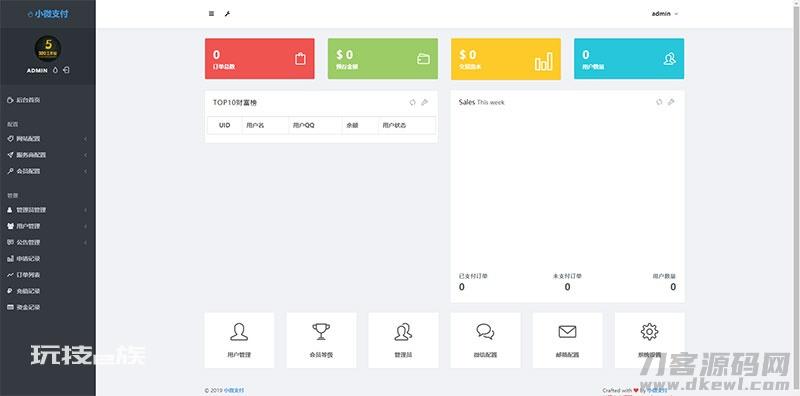Click the admin avatar image in sidebar
This screenshot has width=800, height=396.
pos(48,48)
